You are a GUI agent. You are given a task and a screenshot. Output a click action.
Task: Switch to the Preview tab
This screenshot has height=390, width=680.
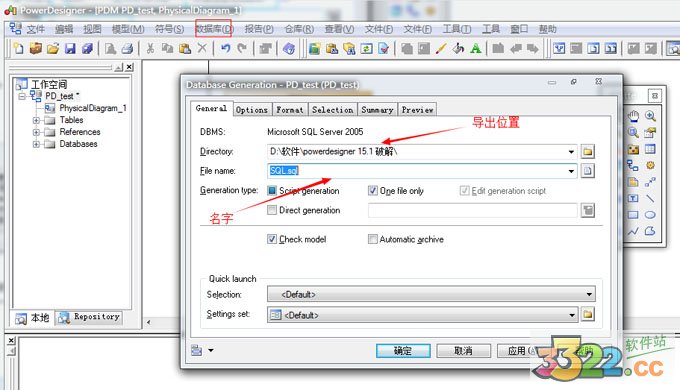pos(417,110)
